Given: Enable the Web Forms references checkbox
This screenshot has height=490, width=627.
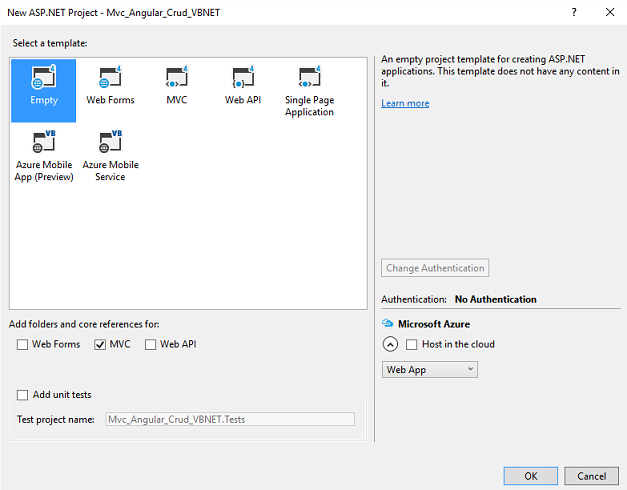Looking at the screenshot, I should pyautogui.click(x=22, y=344).
